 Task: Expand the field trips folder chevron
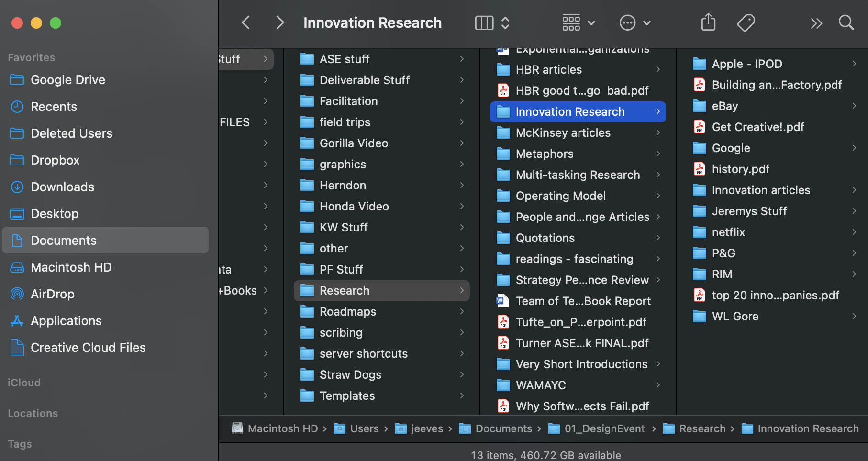tap(462, 122)
